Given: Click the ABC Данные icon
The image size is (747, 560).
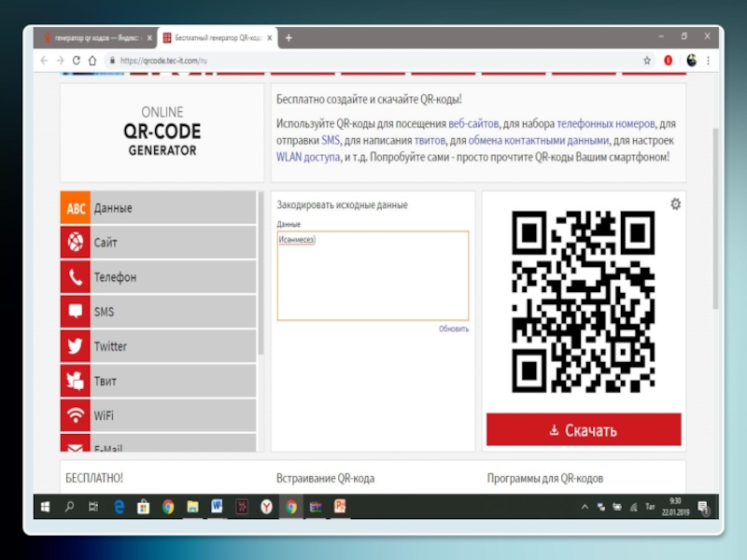Looking at the screenshot, I should pyautogui.click(x=75, y=208).
